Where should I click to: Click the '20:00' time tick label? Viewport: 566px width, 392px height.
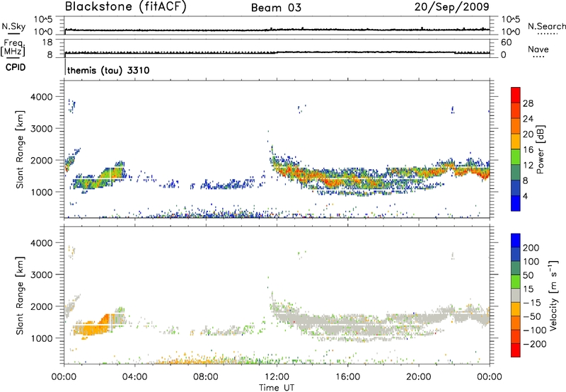(x=419, y=377)
